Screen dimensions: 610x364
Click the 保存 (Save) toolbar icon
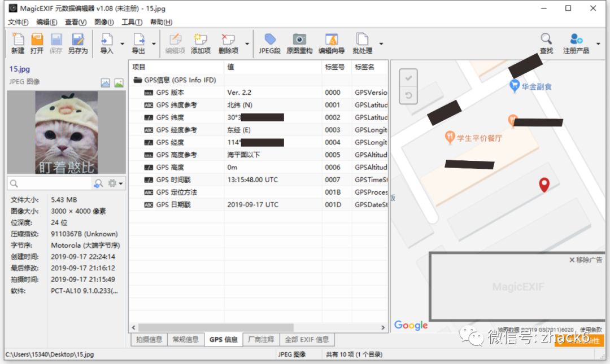56,43
